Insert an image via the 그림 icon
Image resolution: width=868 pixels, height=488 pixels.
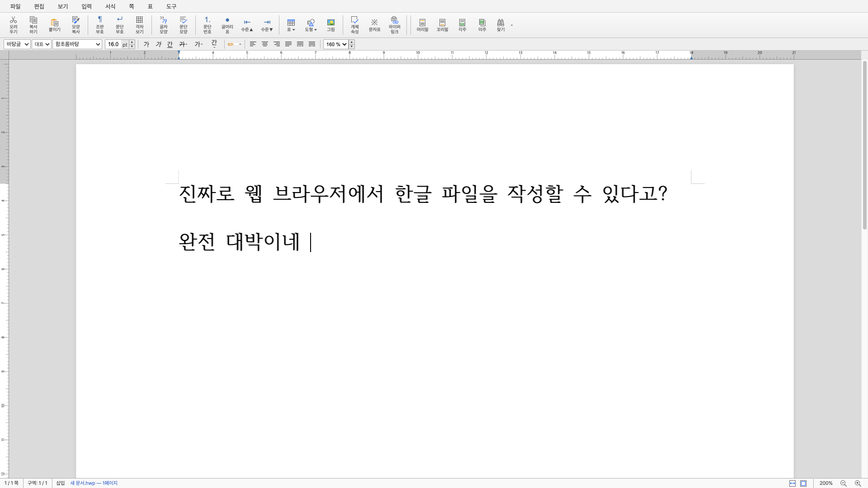[x=330, y=25]
